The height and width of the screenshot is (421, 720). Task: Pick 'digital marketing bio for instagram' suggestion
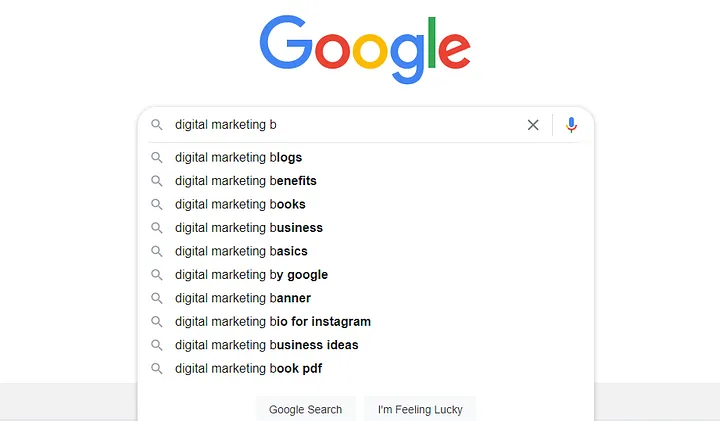click(x=272, y=322)
